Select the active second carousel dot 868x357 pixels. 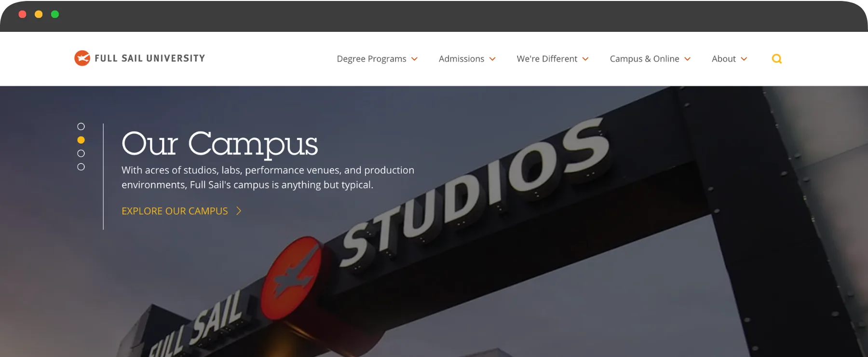81,140
